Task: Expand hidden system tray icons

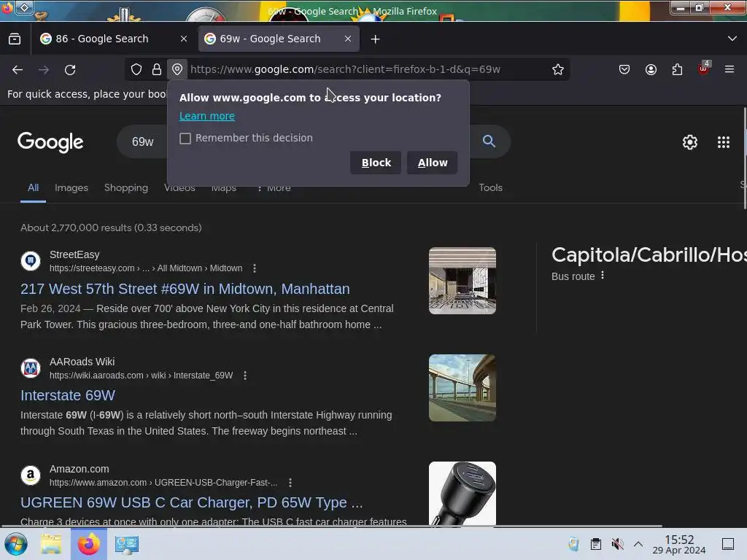Action: (x=638, y=544)
